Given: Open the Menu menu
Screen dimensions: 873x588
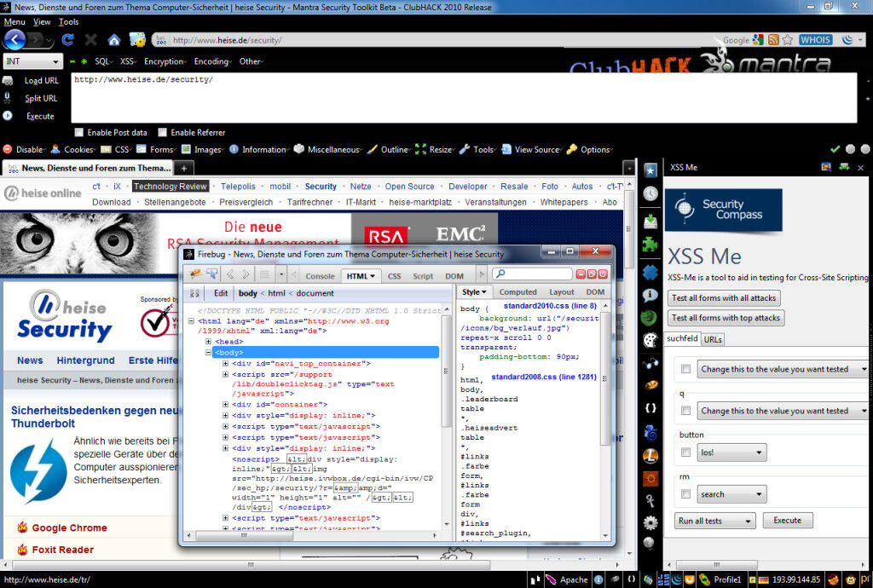Looking at the screenshot, I should 14,22.
